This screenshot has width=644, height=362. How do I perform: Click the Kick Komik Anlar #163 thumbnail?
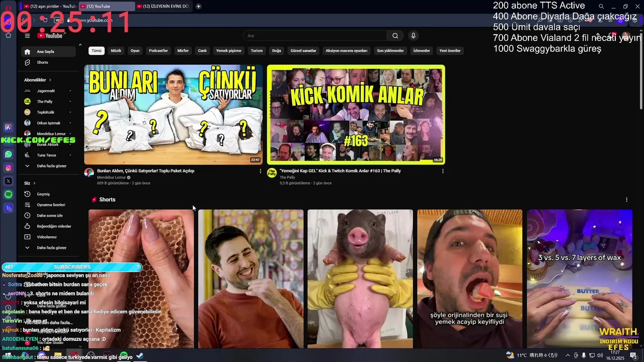point(356,115)
